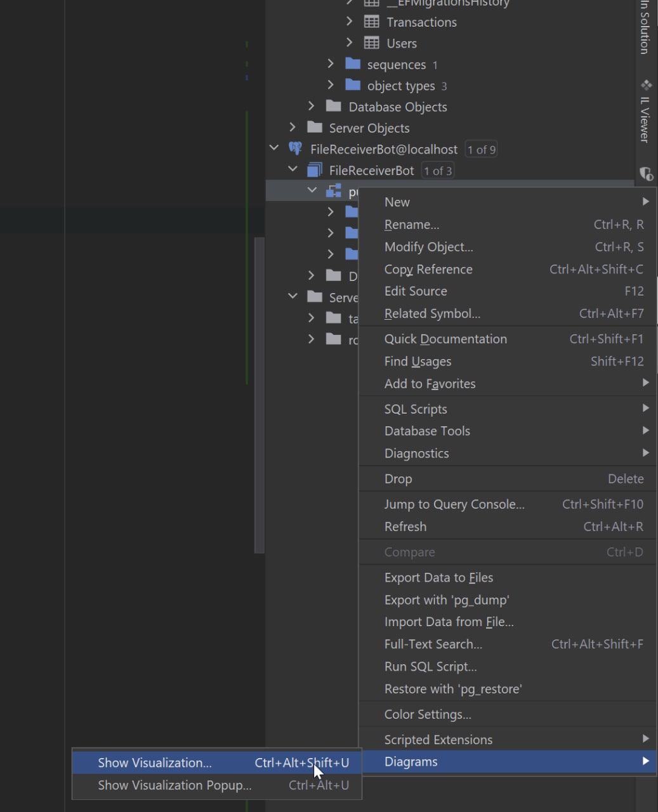This screenshot has height=812, width=658.
Task: Click the shield icon in right sidebar
Action: pyautogui.click(x=646, y=173)
